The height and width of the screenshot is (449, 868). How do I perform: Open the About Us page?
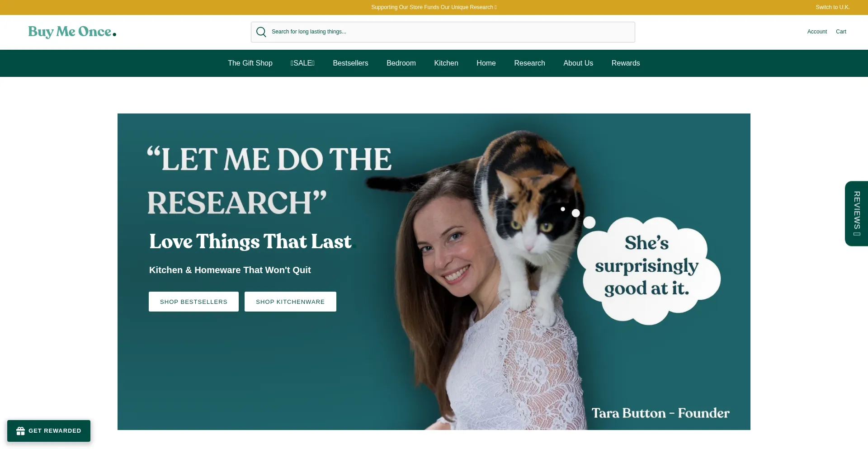(x=578, y=63)
